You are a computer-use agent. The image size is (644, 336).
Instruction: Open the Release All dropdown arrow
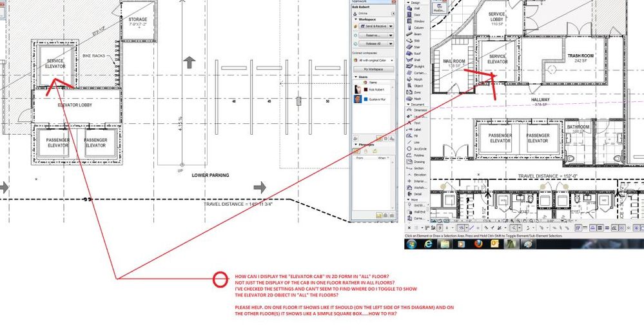[391, 44]
